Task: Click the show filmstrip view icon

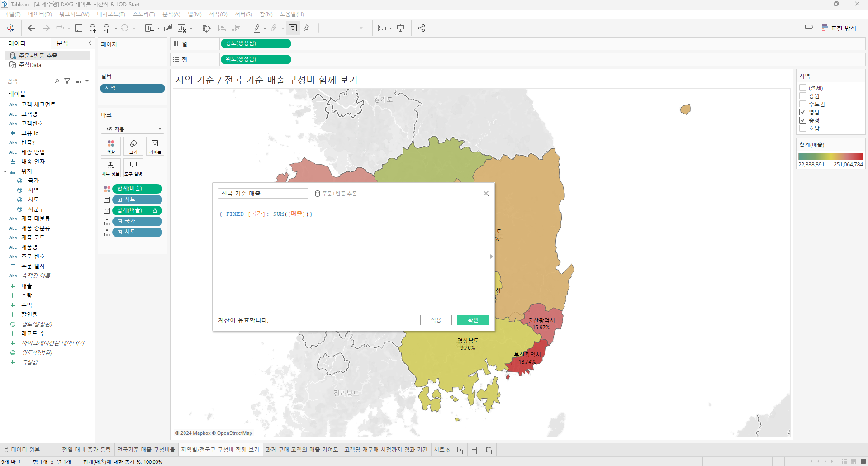Action: 854,461
